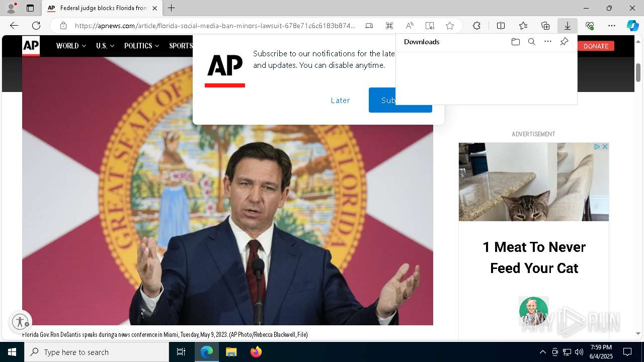Open downloads folder in Downloads panel

515,42
